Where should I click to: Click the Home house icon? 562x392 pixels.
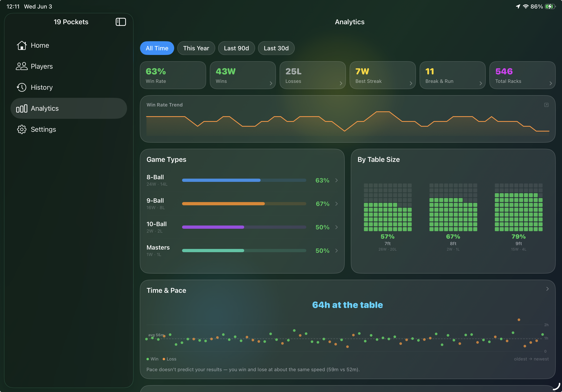pyautogui.click(x=21, y=45)
